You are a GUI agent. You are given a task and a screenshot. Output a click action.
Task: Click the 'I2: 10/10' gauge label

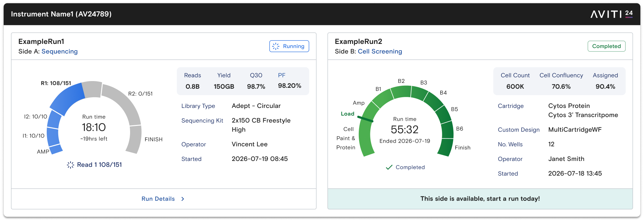point(36,117)
